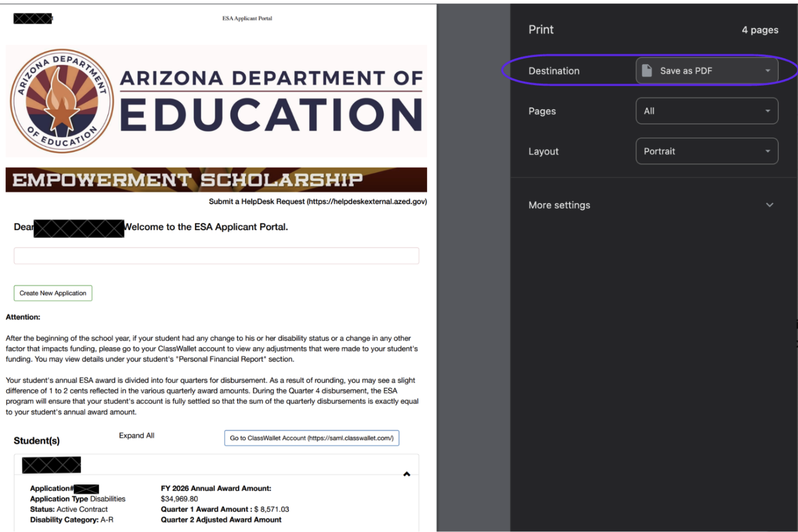Screen dimensions: 798x532
Task: Open the Pages dropdown set to All
Action: [707, 111]
